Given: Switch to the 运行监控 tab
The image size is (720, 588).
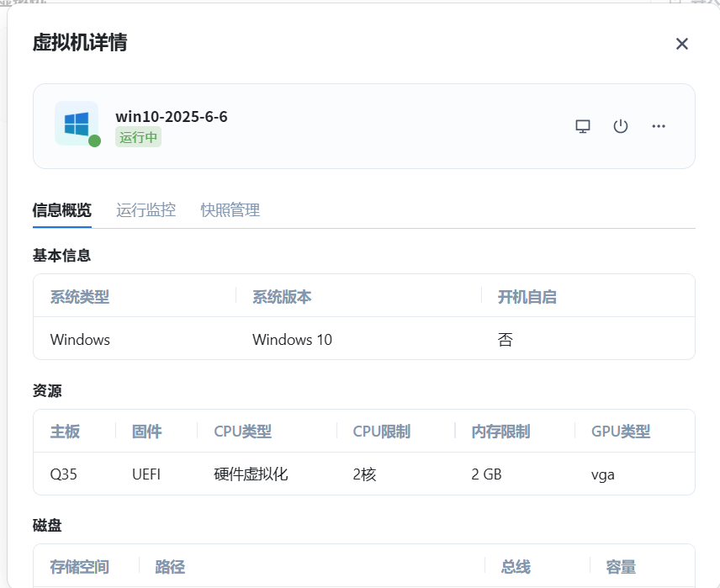Looking at the screenshot, I should pyautogui.click(x=146, y=210).
